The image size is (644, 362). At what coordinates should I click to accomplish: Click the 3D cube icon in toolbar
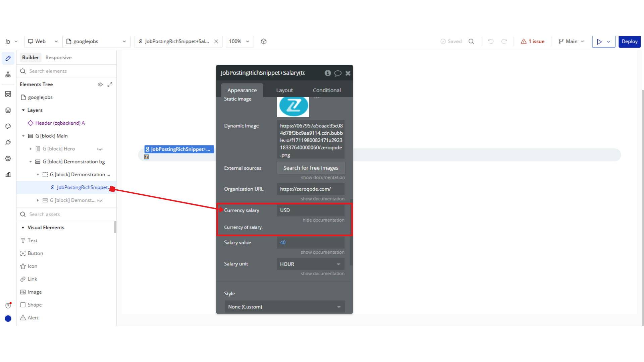pos(264,42)
